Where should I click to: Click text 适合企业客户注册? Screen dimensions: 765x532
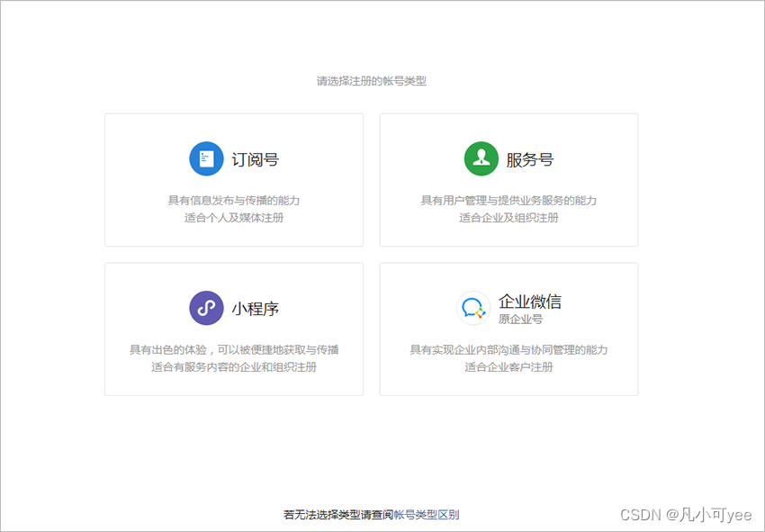(x=508, y=367)
